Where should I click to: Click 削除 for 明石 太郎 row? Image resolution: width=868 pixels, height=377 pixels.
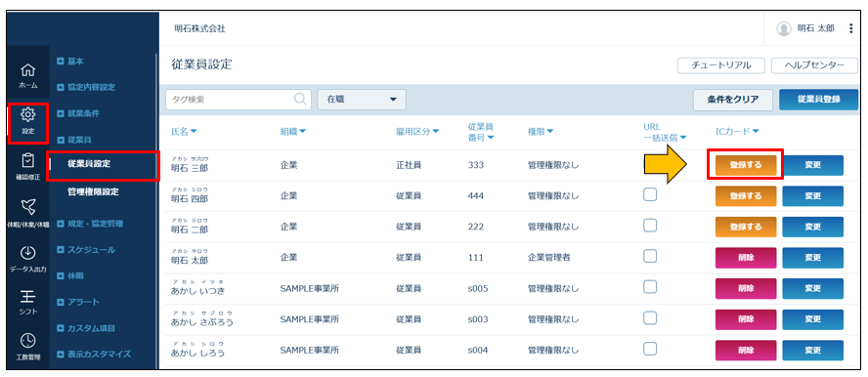[746, 258]
